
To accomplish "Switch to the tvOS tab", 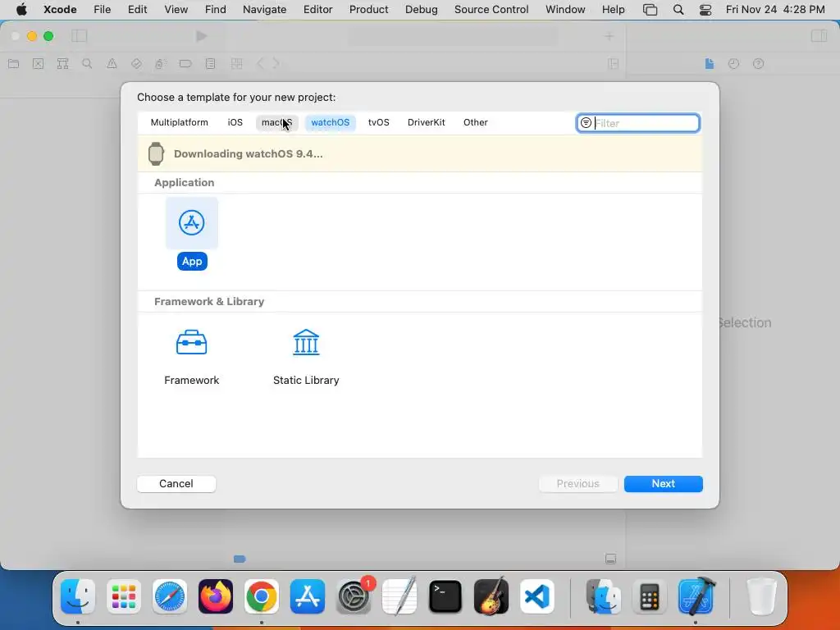I will click(x=379, y=122).
